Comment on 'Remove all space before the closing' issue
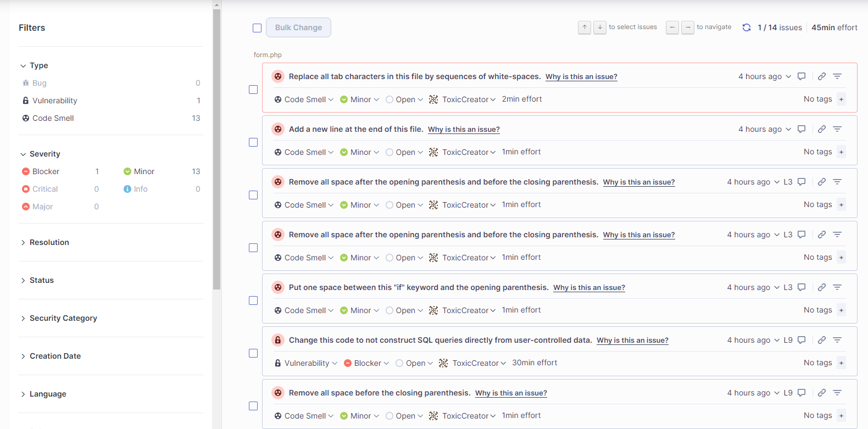868x429 pixels. pos(802,393)
